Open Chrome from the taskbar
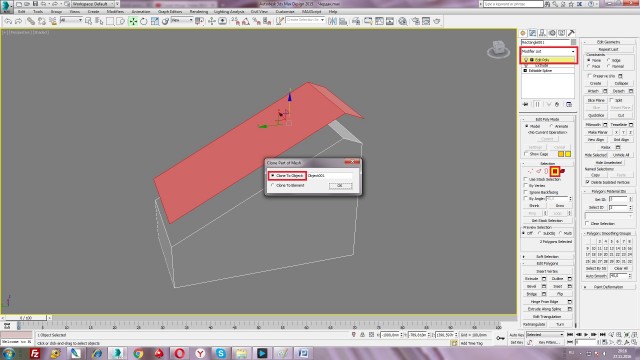640x360 pixels. [x=138, y=353]
